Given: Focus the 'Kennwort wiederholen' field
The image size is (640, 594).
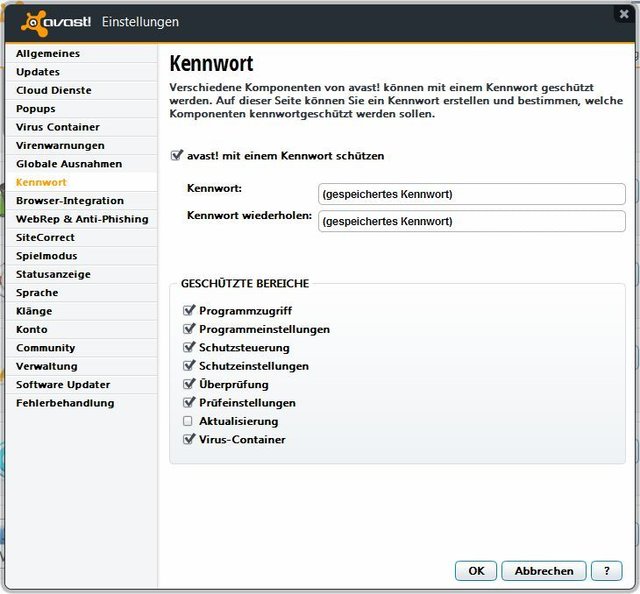Looking at the screenshot, I should tap(472, 221).
